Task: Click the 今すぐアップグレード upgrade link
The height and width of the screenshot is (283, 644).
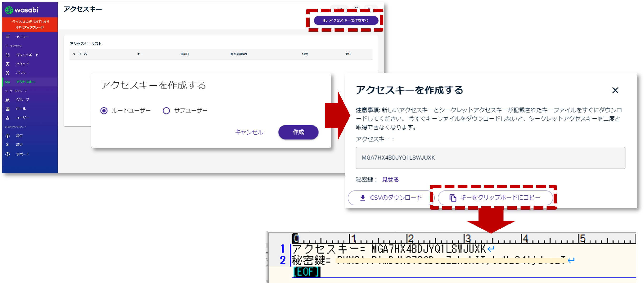Action: click(29, 27)
